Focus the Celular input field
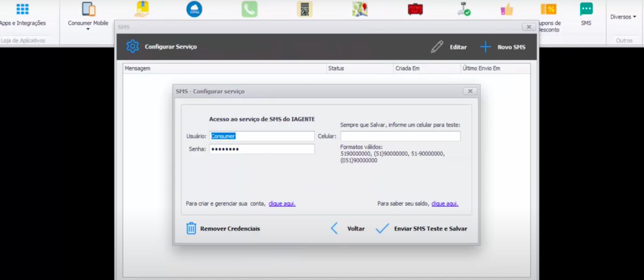 coord(400,136)
